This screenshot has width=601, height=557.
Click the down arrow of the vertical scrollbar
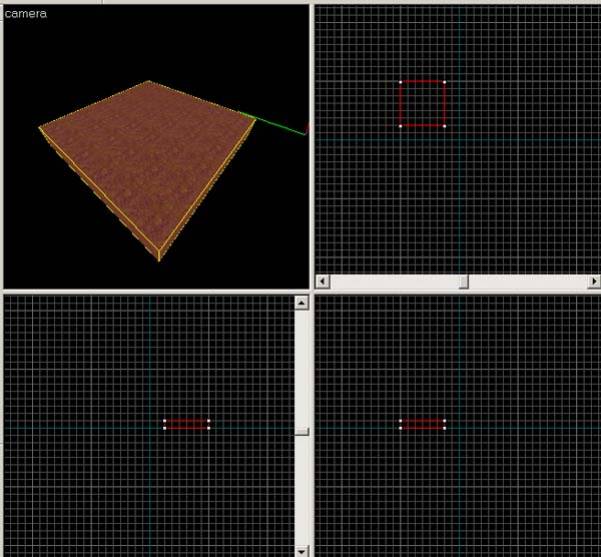coord(302,551)
